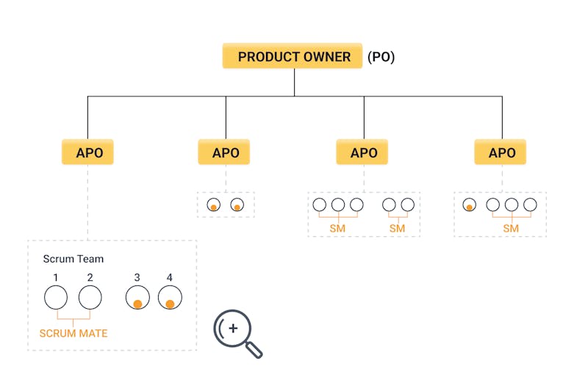Image resolution: width=588 pixels, height=392 pixels.
Task: Select the second APO box
Action: click(x=224, y=152)
